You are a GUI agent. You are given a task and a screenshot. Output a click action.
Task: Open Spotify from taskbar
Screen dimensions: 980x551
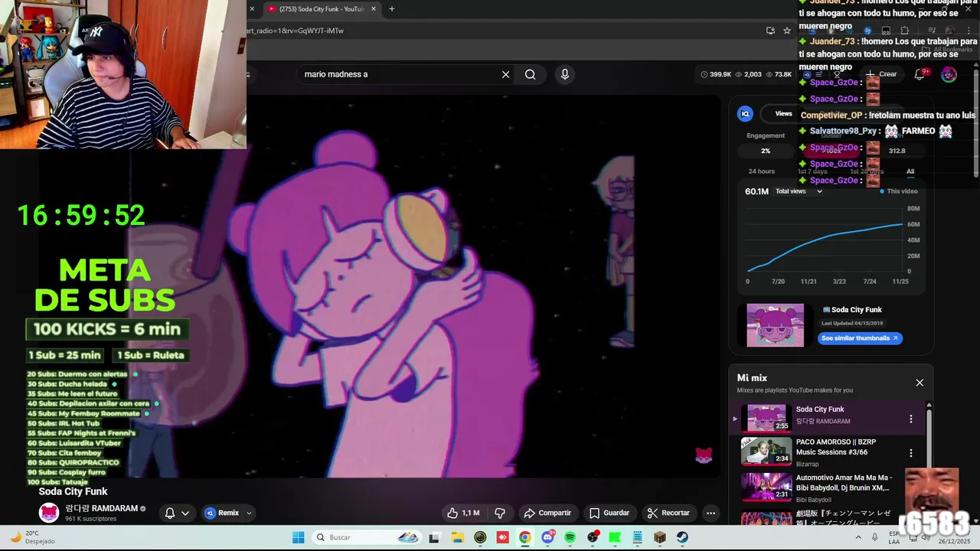[x=570, y=537]
